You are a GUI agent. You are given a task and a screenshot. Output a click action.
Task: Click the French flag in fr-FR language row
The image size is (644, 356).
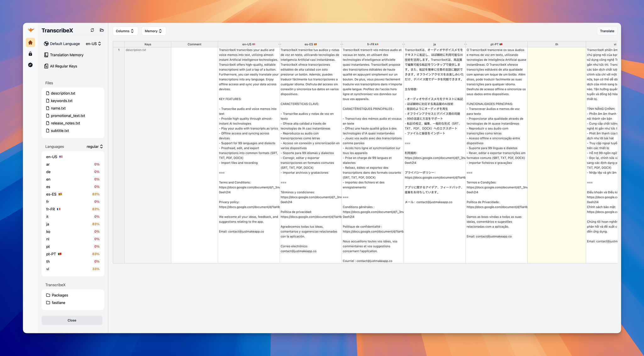[58, 209]
